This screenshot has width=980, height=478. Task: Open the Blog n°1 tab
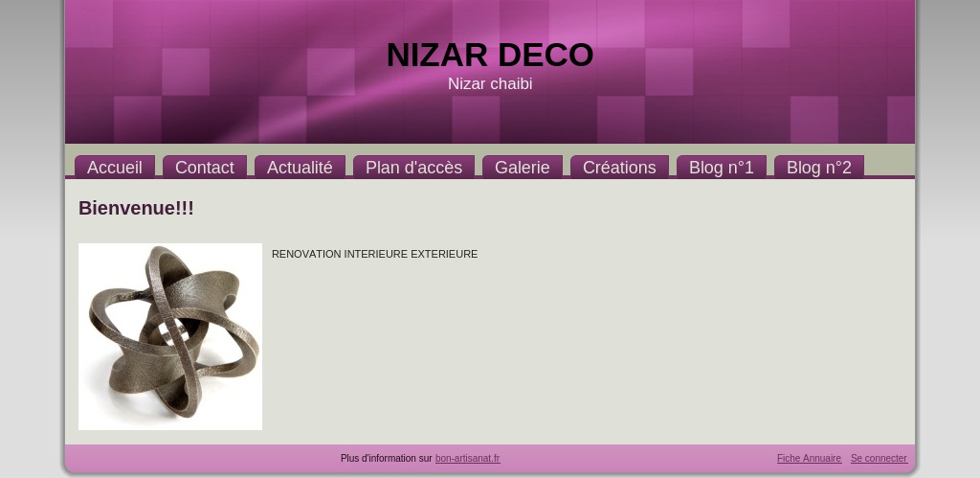coord(722,167)
